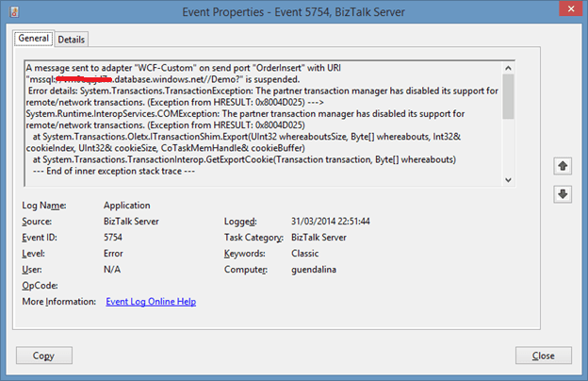The height and width of the screenshot is (381, 588).
Task: Click the "Logged:" label
Action: click(x=240, y=222)
